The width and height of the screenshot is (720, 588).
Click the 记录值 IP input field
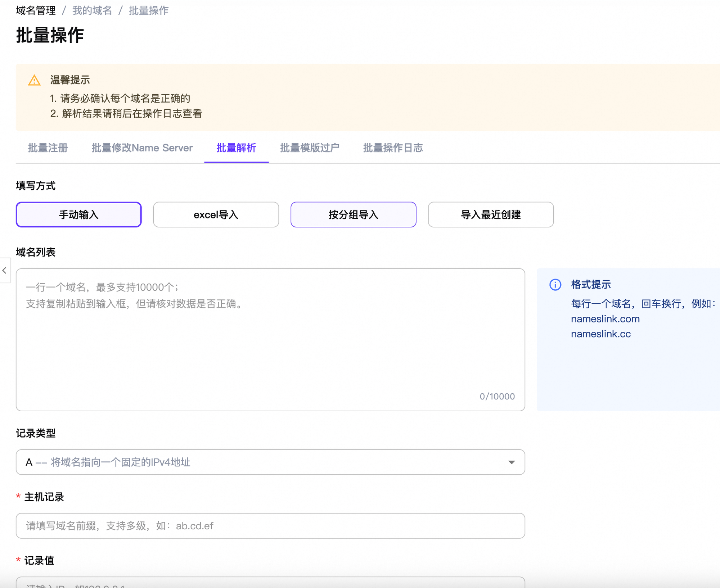point(270,582)
